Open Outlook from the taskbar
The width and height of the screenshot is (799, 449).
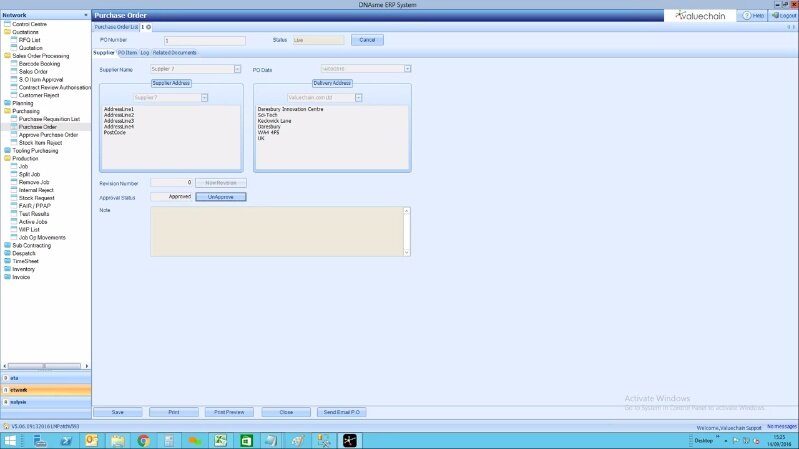pos(92,440)
